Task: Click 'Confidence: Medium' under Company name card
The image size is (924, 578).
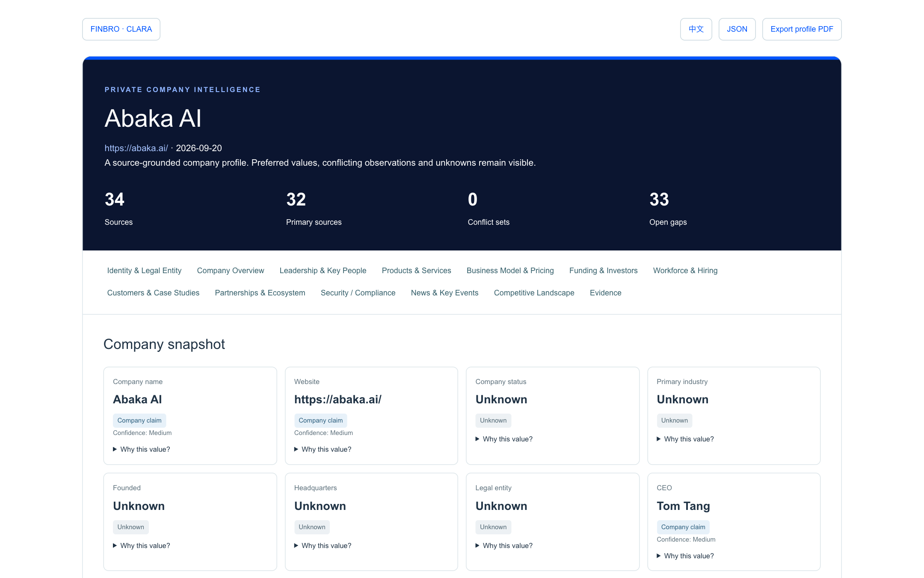Action: 142,433
